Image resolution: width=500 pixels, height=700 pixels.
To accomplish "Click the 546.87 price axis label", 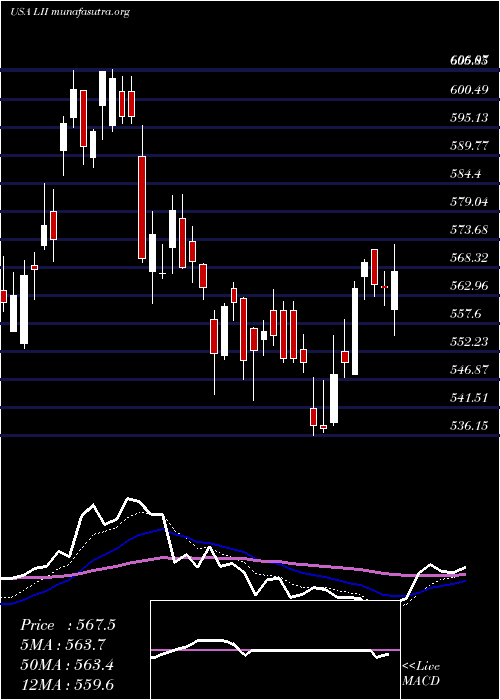I will (x=469, y=370).
